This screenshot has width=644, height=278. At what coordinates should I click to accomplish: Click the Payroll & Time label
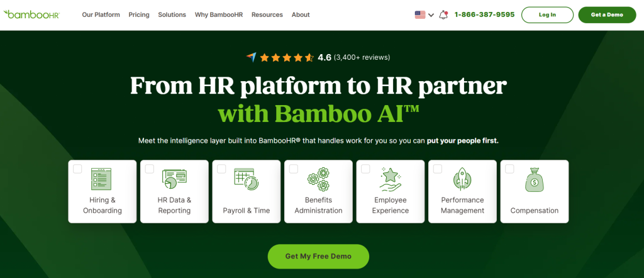click(x=247, y=211)
